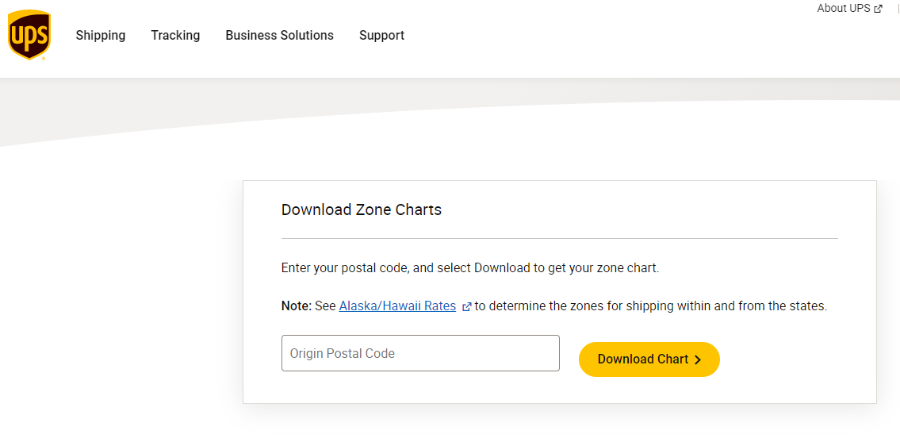Screen dimensions: 900x442
Task: Click external-link icon beside About UPS
Action: point(878,9)
